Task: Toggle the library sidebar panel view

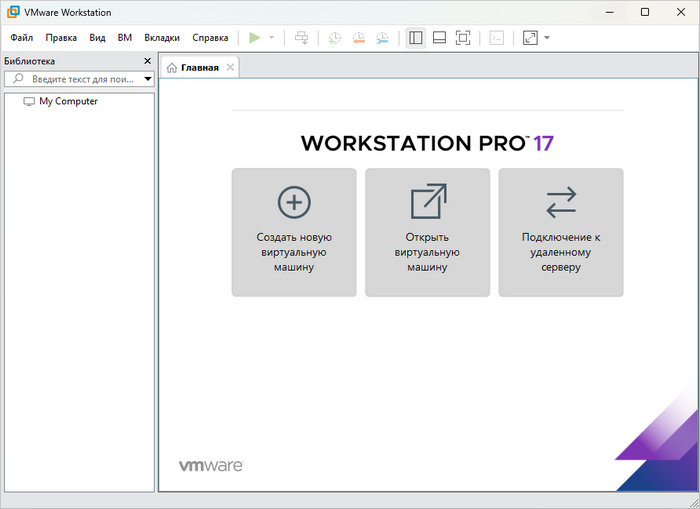Action: click(416, 38)
